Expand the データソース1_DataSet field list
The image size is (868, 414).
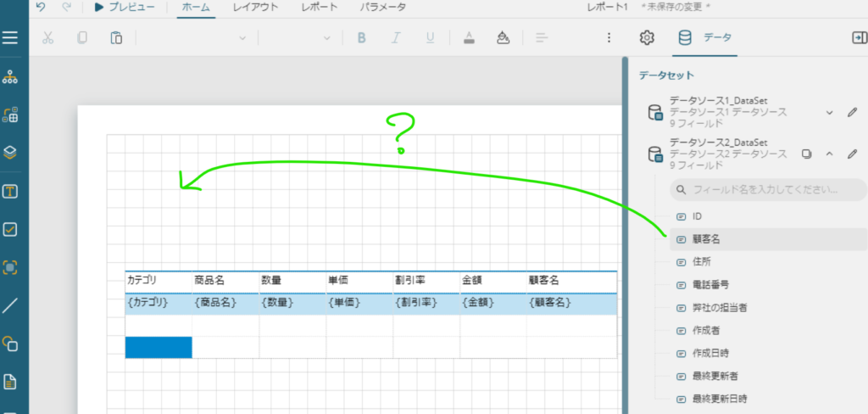click(x=830, y=112)
